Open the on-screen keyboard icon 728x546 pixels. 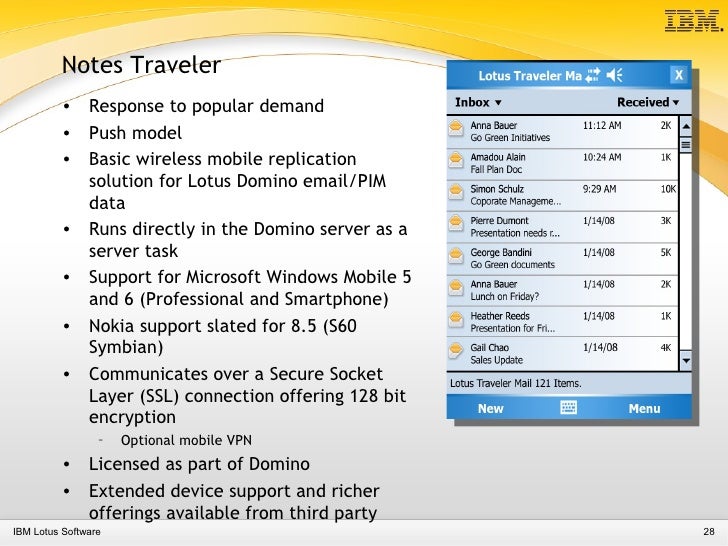568,408
